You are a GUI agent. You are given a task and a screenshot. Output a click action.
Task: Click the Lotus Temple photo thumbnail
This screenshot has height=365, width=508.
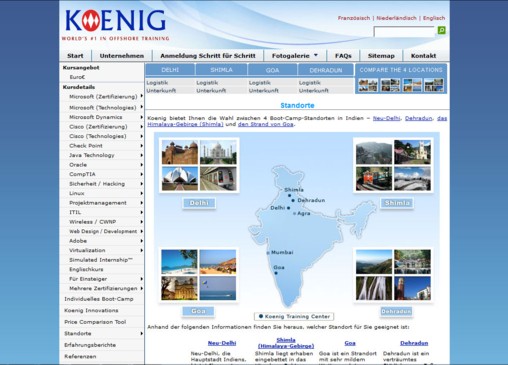click(x=180, y=179)
